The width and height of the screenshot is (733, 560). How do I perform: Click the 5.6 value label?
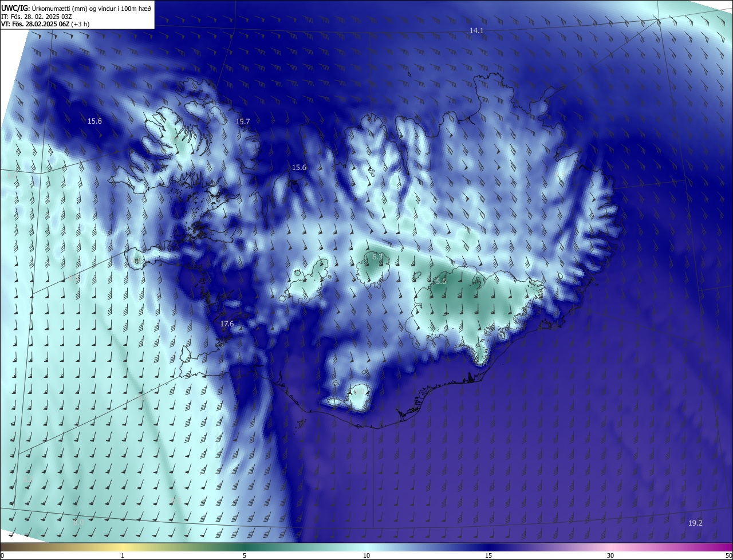440,282
